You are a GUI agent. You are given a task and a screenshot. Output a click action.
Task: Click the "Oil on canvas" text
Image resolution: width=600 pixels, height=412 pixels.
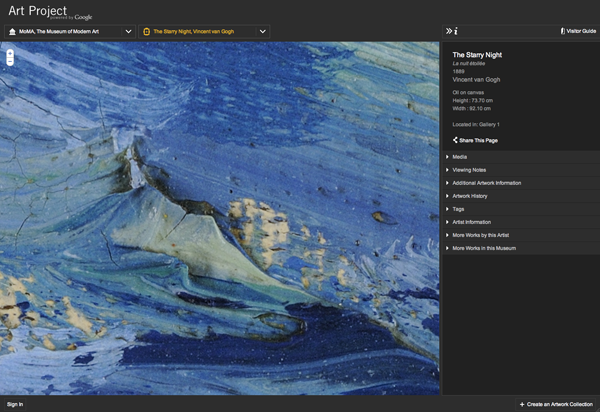pyautogui.click(x=468, y=93)
